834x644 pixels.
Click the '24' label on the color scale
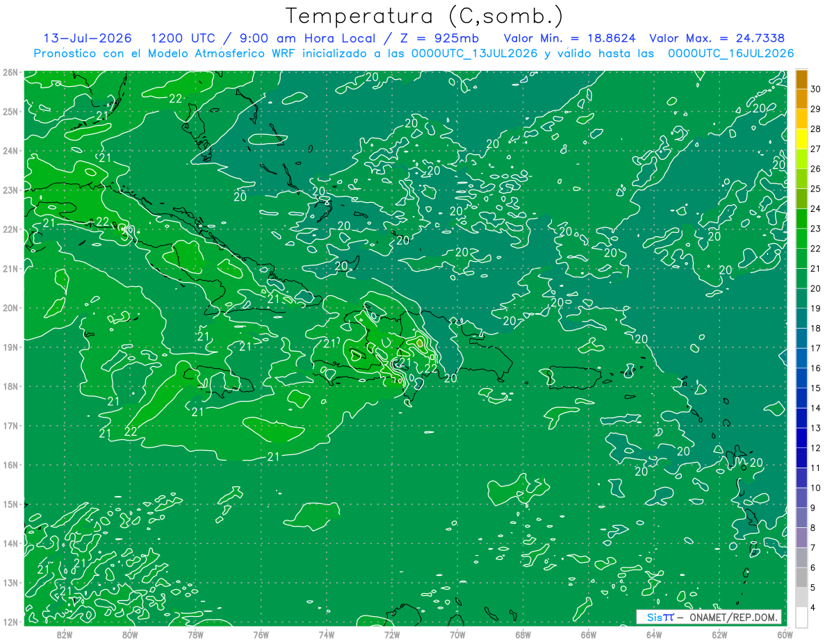point(816,208)
